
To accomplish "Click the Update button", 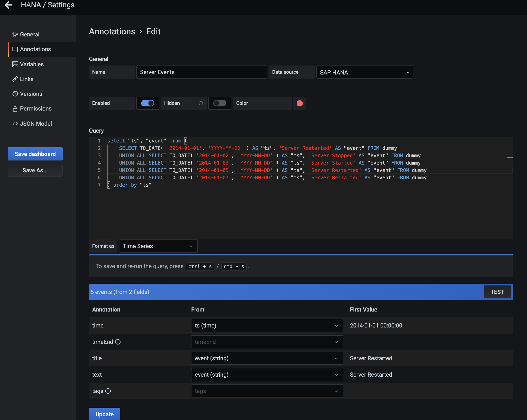I will 104,414.
